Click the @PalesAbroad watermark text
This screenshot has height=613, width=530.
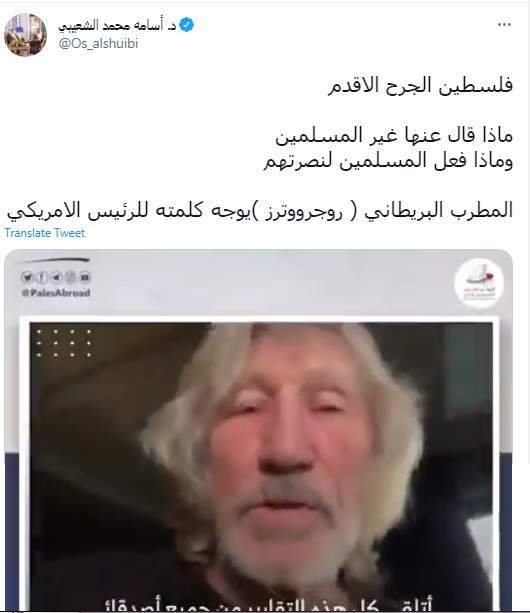(56, 293)
